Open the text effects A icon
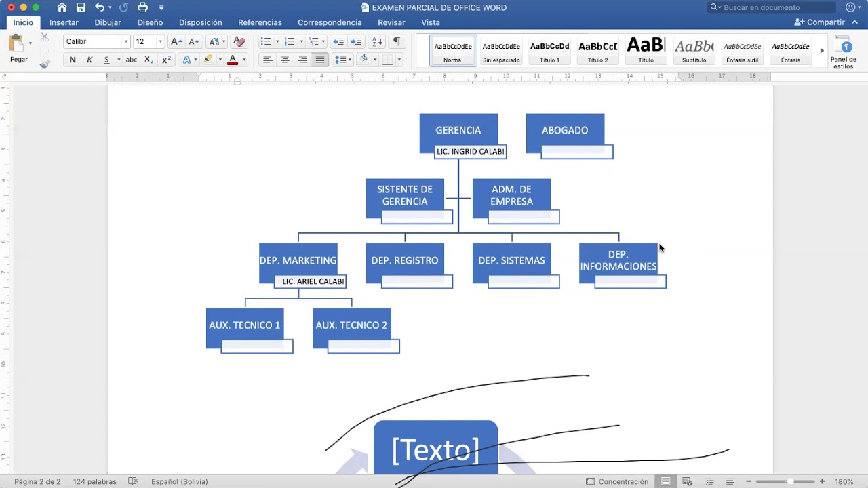Viewport: 868px width, 488px height. pos(187,60)
